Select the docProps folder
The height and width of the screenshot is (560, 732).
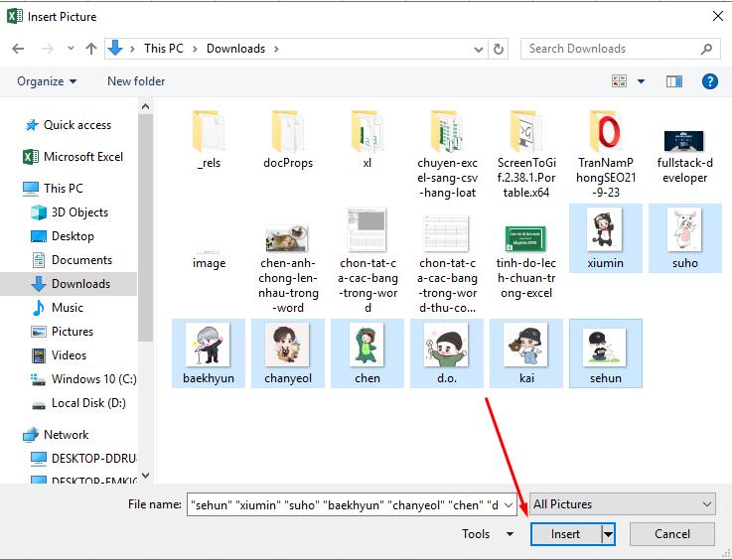[x=288, y=139]
